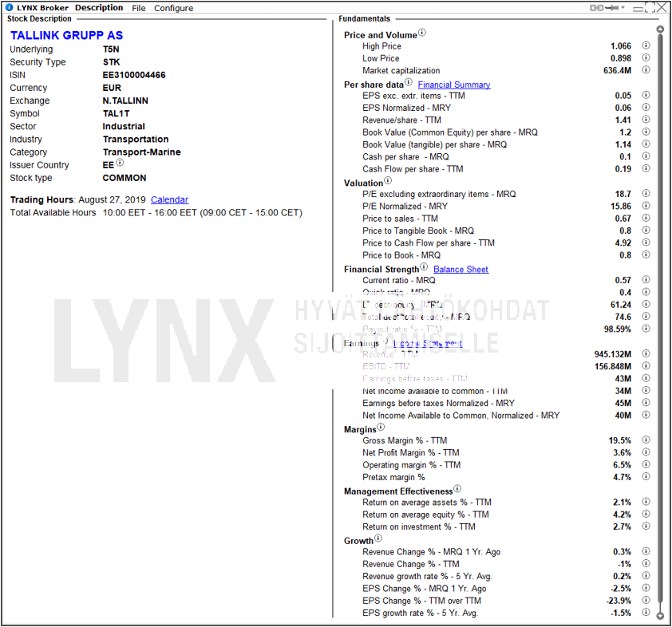The width and height of the screenshot is (672, 627).
Task: Select the Symbol value TAL1T
Action: (117, 113)
